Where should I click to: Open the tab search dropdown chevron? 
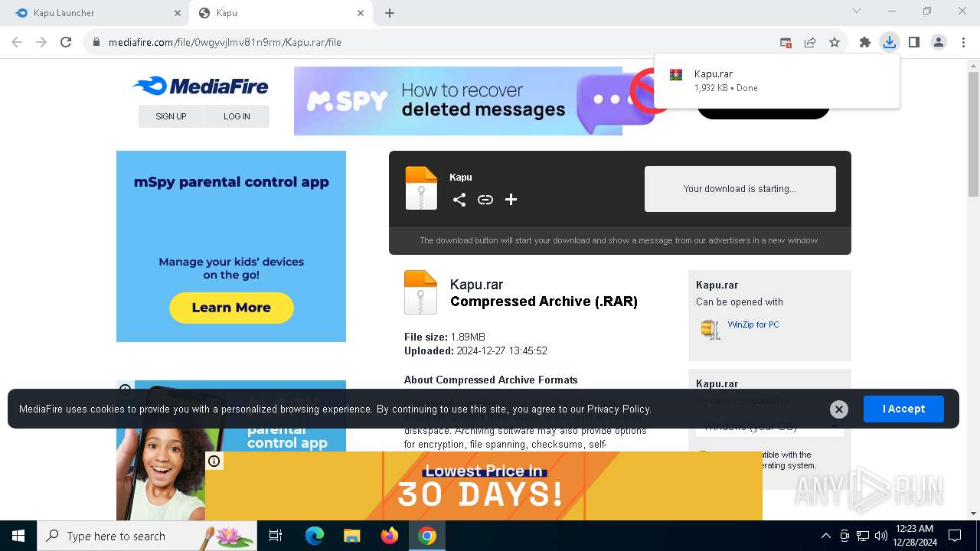[x=857, y=11]
